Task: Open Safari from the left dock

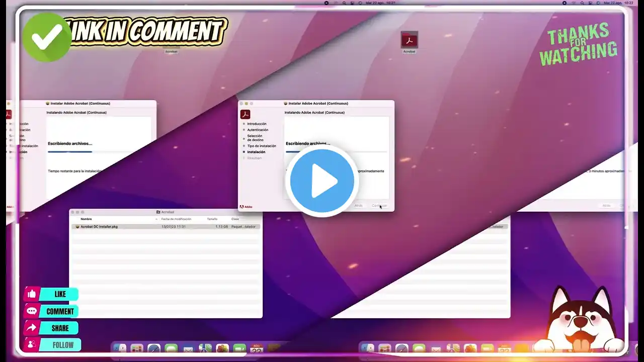Action: coord(154,348)
